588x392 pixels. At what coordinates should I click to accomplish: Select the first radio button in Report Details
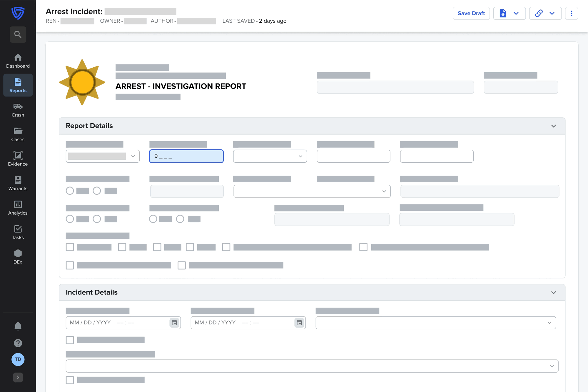(70, 191)
